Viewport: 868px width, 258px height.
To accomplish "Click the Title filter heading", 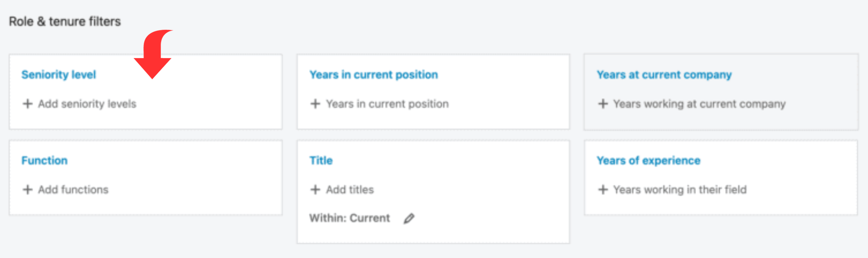I will [321, 160].
